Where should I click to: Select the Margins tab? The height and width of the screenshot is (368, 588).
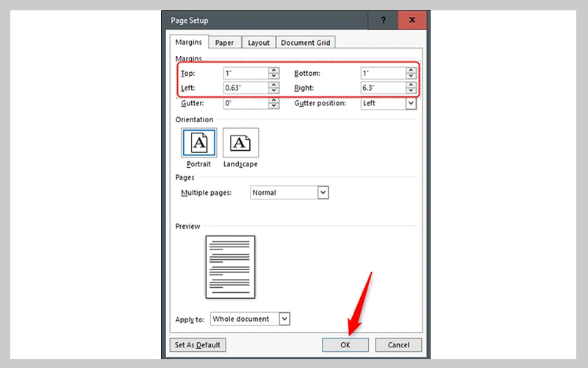tap(190, 43)
